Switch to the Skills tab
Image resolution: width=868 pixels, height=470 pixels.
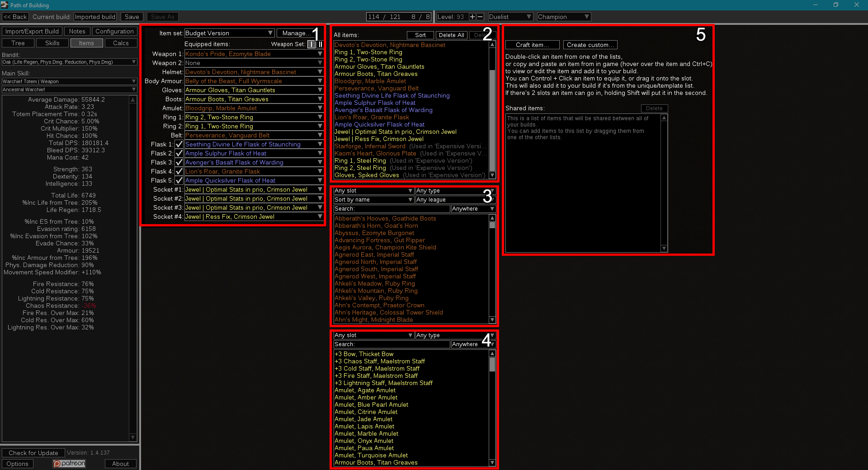52,43
